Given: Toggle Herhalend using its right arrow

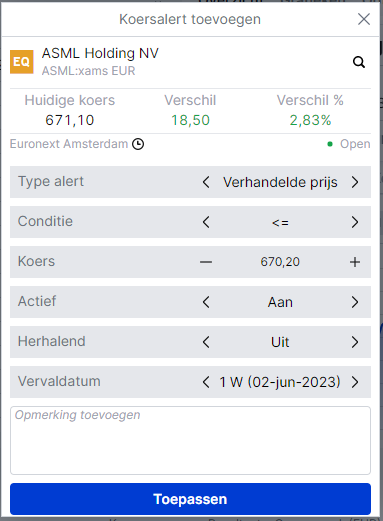Looking at the screenshot, I should pos(355,342).
